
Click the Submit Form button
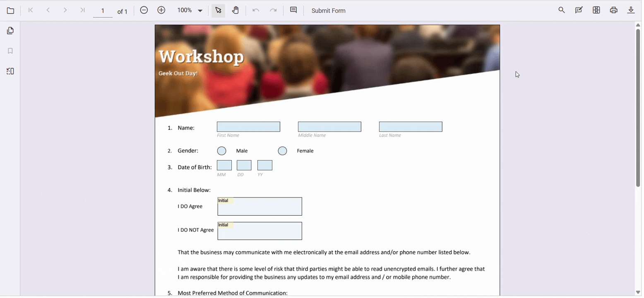pyautogui.click(x=328, y=10)
